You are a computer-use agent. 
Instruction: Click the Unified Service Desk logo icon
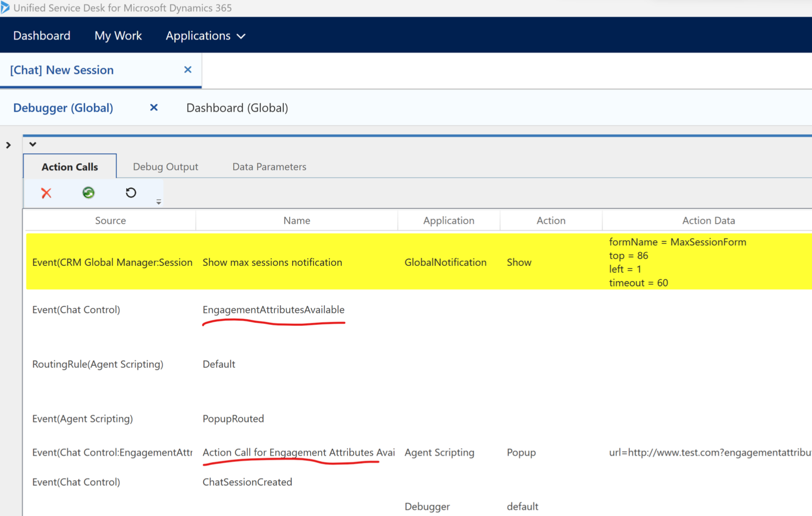pyautogui.click(x=5, y=7)
